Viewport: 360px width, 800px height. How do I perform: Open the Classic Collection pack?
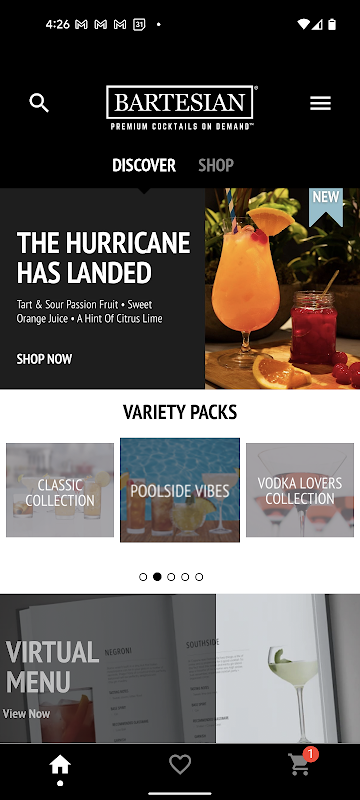click(60, 490)
